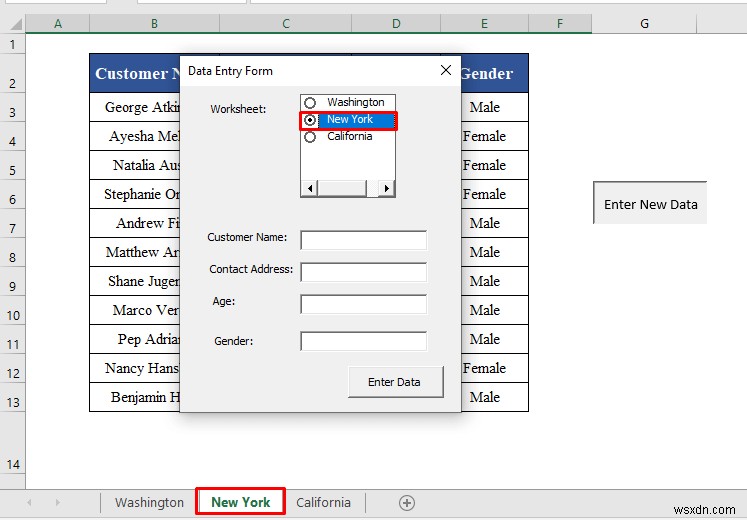This screenshot has width=747, height=520.
Task: Close the Data Entry Form dialog
Action: [x=446, y=70]
